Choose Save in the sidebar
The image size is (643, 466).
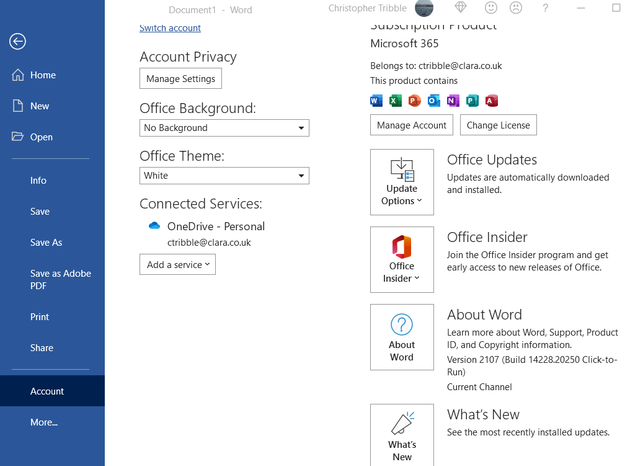(52, 212)
